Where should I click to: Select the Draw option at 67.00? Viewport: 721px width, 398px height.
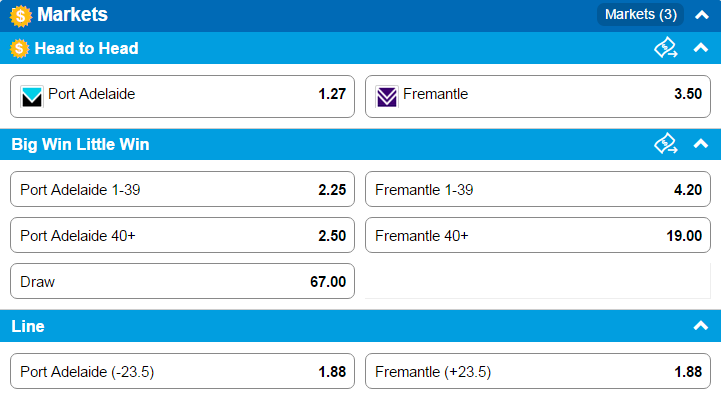pyautogui.click(x=183, y=281)
